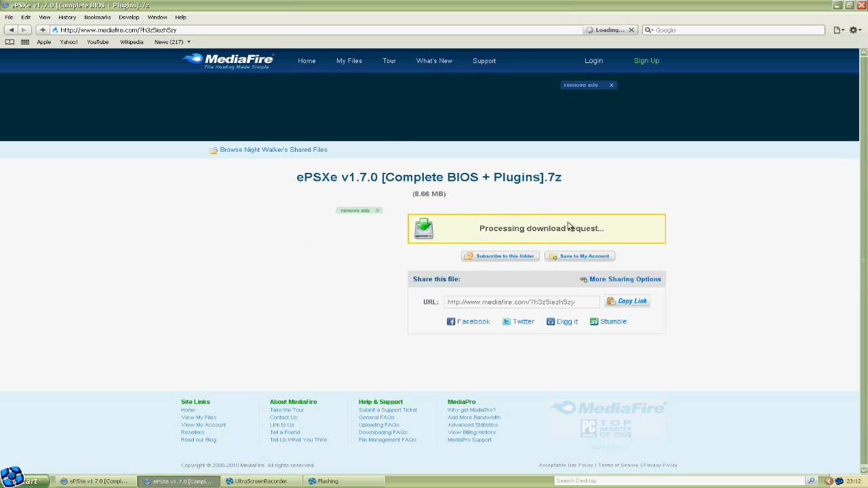Click Save to My Account button
868x488 pixels.
(x=580, y=256)
